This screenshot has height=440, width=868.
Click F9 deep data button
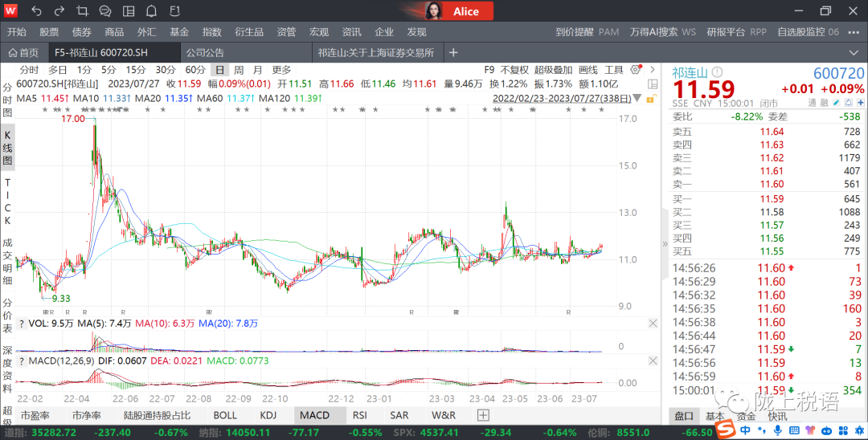pyautogui.click(x=489, y=70)
